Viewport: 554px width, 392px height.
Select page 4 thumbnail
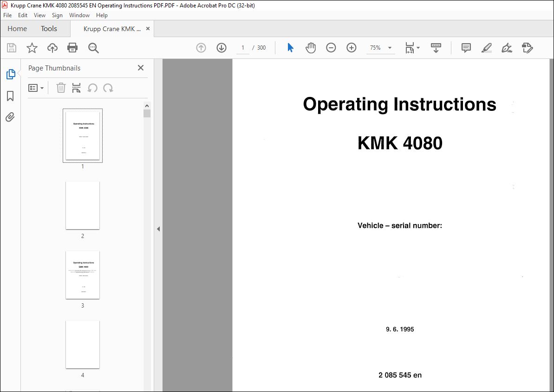coord(83,344)
